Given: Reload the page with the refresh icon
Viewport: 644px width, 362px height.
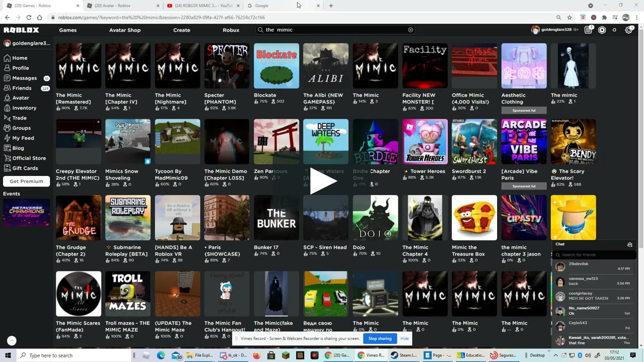Looking at the screenshot, I should [29, 17].
